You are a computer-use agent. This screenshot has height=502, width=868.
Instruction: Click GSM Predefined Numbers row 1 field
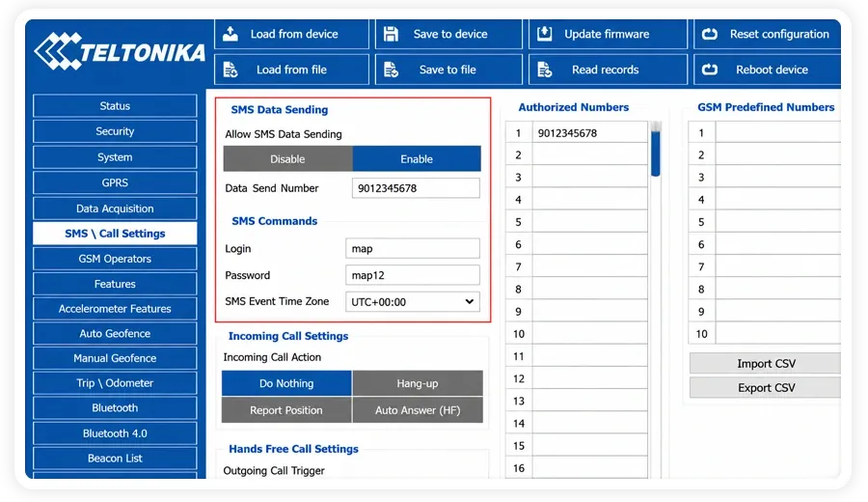pos(778,133)
